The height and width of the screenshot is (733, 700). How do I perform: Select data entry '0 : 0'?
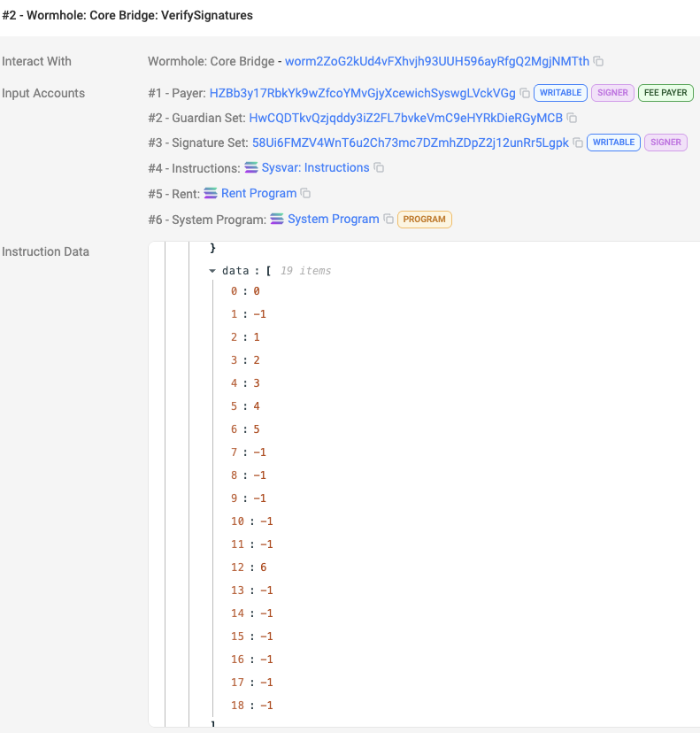coord(245,291)
